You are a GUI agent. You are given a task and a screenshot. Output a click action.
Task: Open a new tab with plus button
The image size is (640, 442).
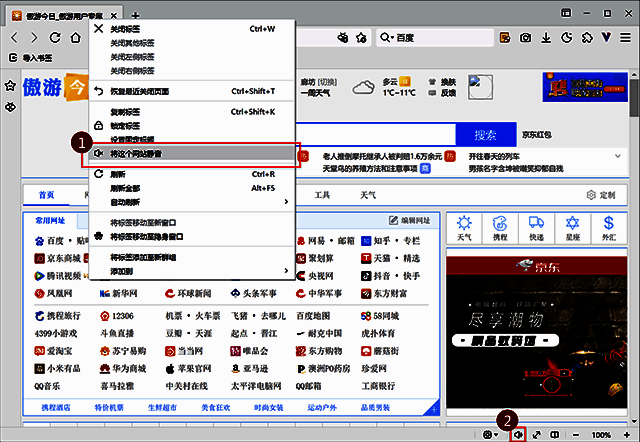[135, 16]
